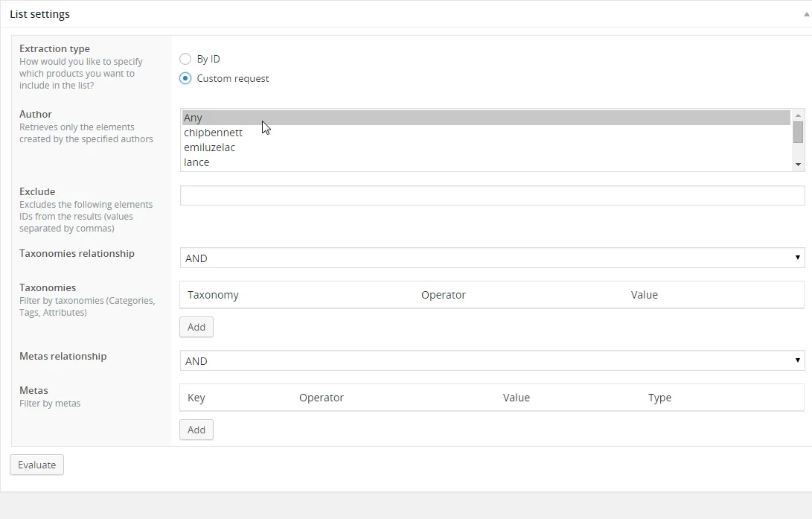Open the Metas relationship dropdown
The height and width of the screenshot is (519, 812).
click(492, 360)
